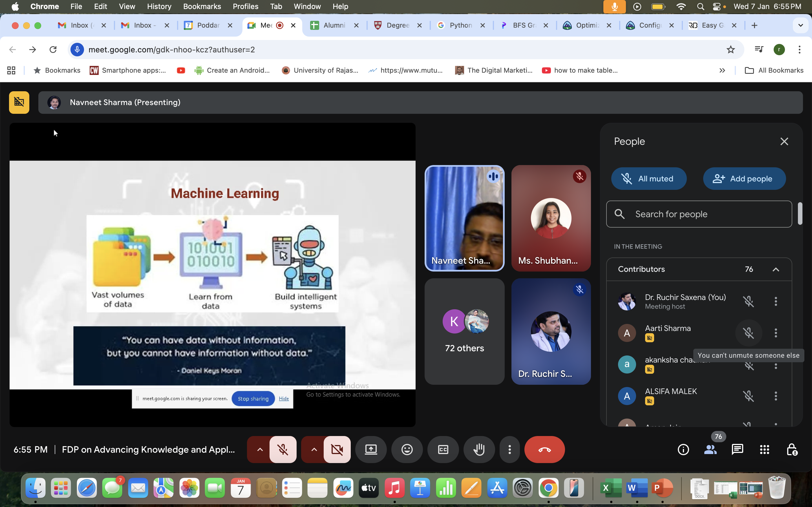Screen dimensions: 812x507
Task: Switch to the Python browser tab
Action: [460, 25]
